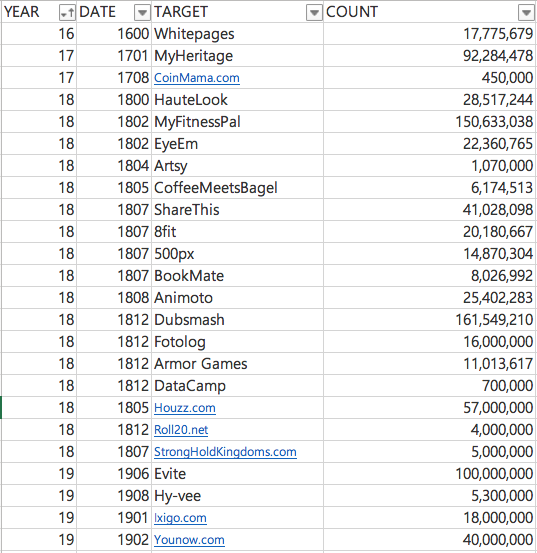Select count cell 17,775,679
This screenshot has width=537, height=553.
[430, 34]
